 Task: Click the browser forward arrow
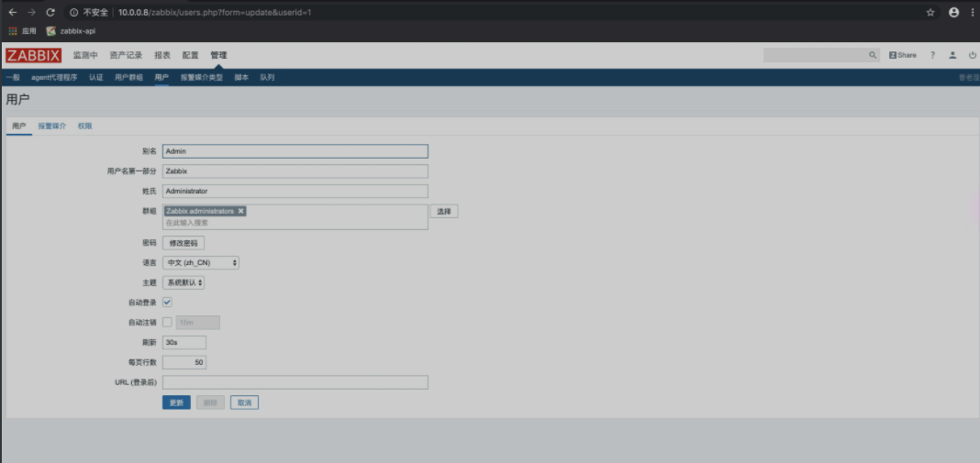pyautogui.click(x=31, y=13)
